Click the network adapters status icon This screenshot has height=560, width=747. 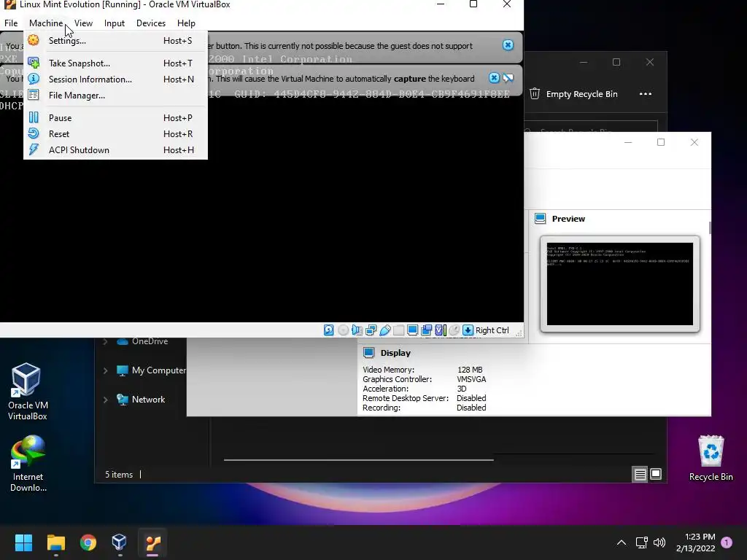[x=371, y=330]
